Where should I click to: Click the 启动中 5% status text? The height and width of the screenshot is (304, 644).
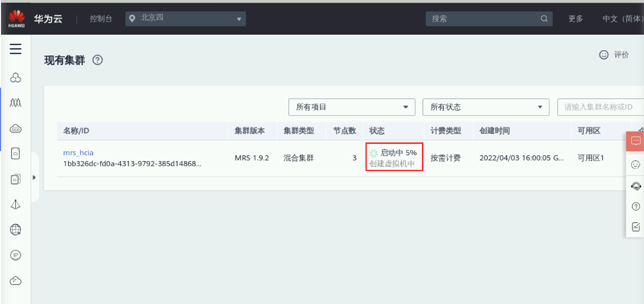(398, 153)
